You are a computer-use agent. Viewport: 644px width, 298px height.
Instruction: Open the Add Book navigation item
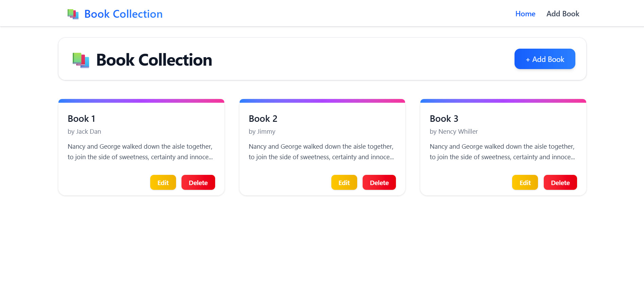click(563, 14)
